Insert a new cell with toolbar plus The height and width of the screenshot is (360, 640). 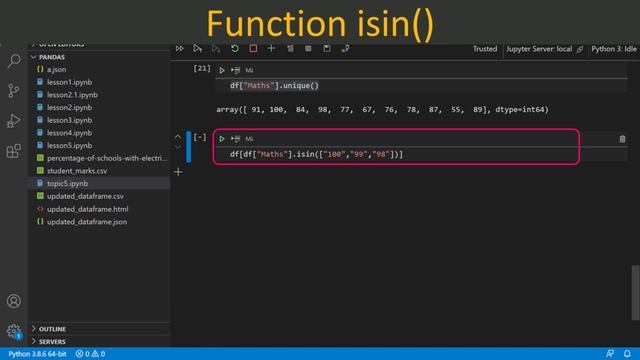(x=271, y=49)
